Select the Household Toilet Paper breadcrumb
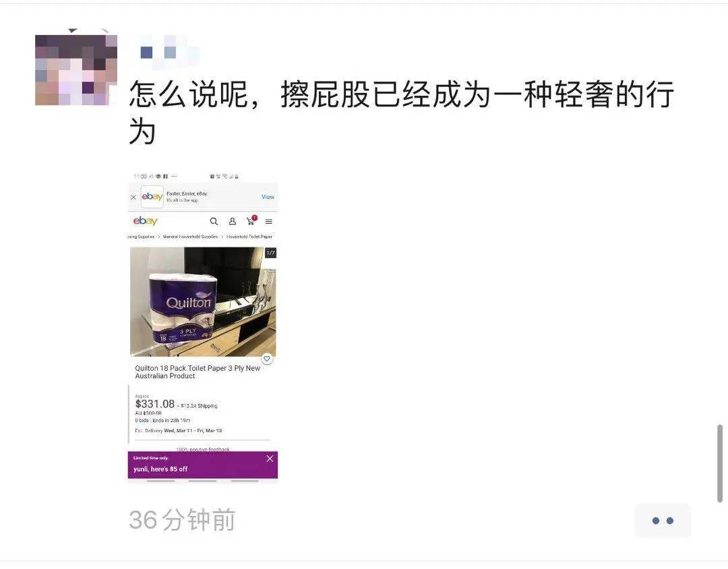Screen dimensions: 728x569 tap(249, 237)
